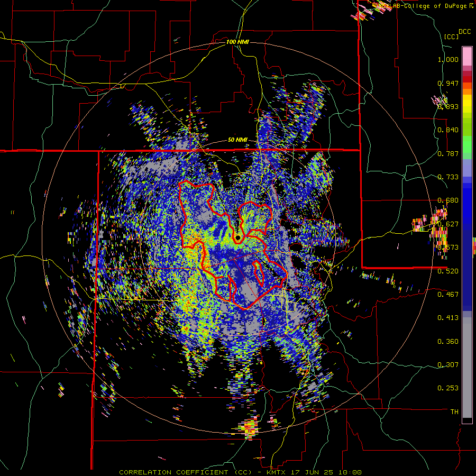The width and height of the screenshot is (476, 476).
Task: Click the 0.787 scale label
Action: [x=448, y=153]
